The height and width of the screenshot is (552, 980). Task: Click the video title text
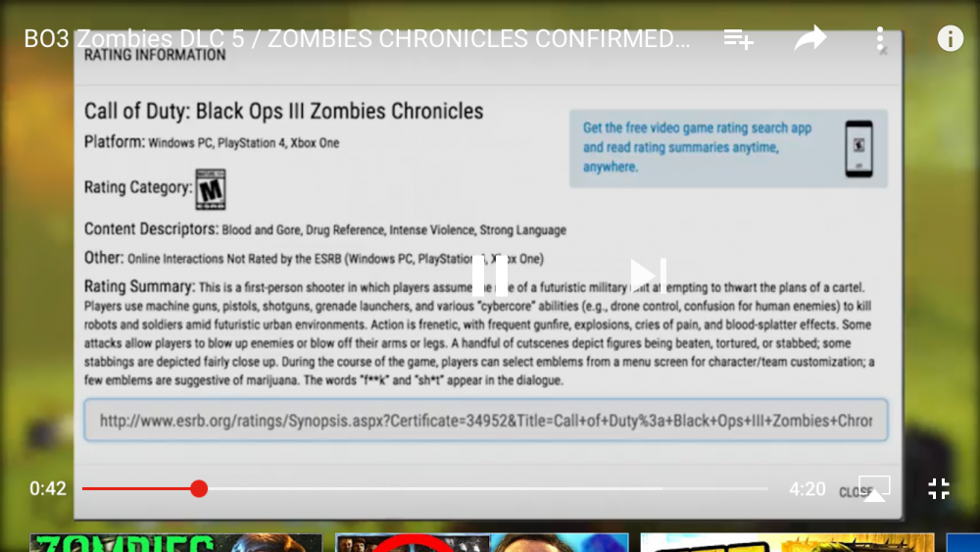[x=357, y=39]
